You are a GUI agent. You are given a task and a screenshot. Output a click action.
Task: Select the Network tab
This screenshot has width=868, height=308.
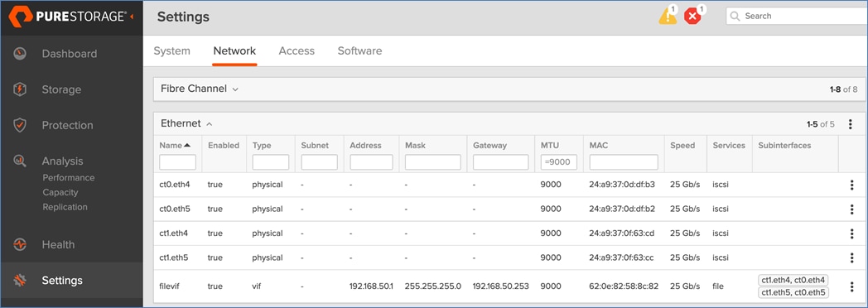pos(234,51)
